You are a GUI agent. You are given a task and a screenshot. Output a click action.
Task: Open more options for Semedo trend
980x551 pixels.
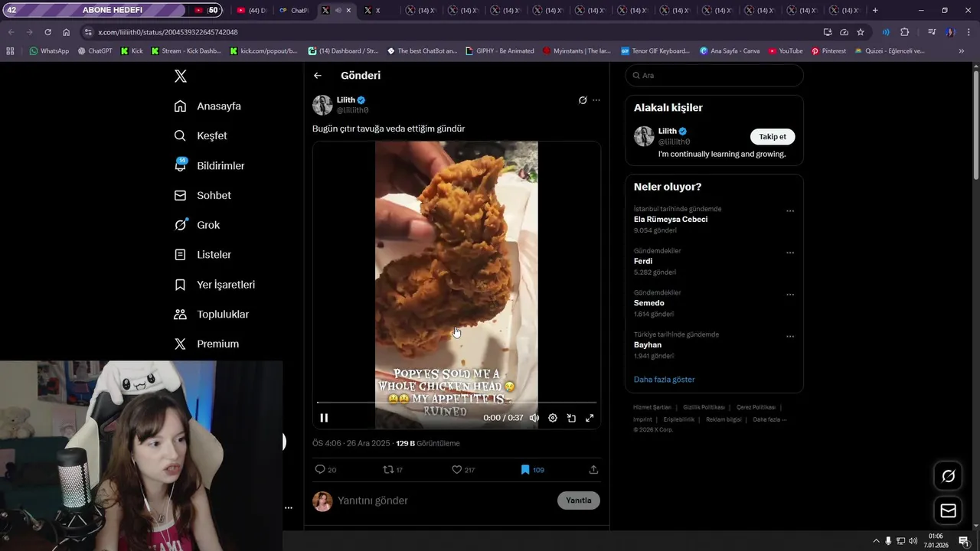790,295
